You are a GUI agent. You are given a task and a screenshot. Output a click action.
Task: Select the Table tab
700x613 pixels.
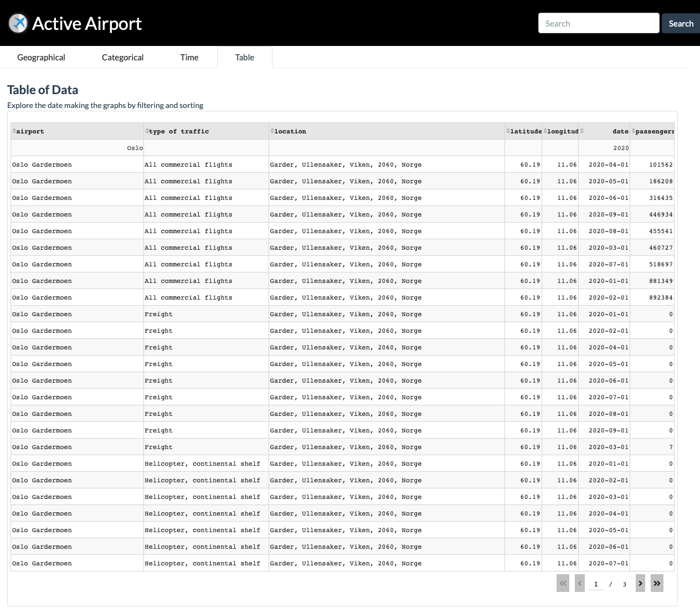245,57
